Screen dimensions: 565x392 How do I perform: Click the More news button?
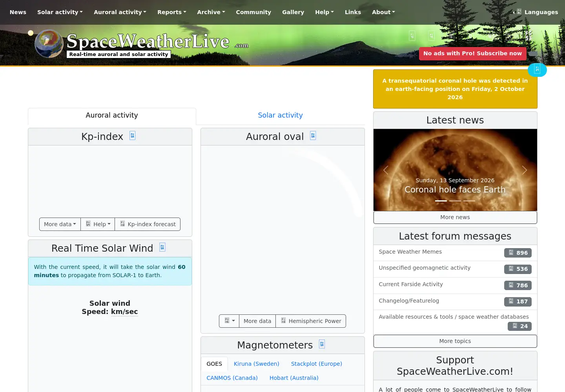(455, 217)
